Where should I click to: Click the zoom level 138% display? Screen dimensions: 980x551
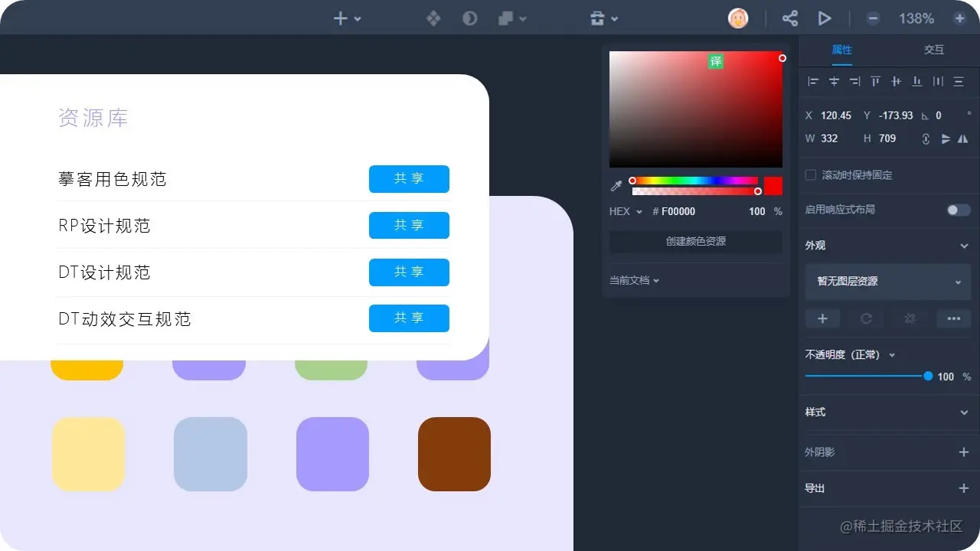(916, 18)
